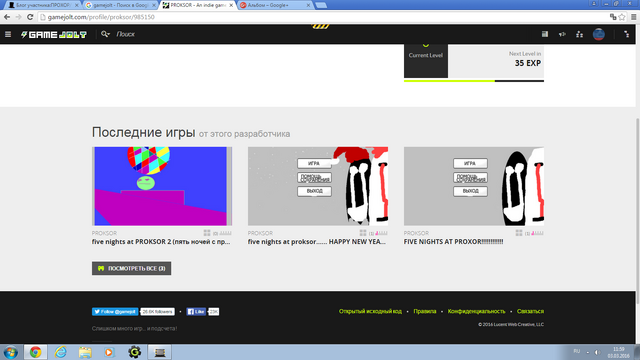Click the Game Jolt logo

[x=54, y=35]
